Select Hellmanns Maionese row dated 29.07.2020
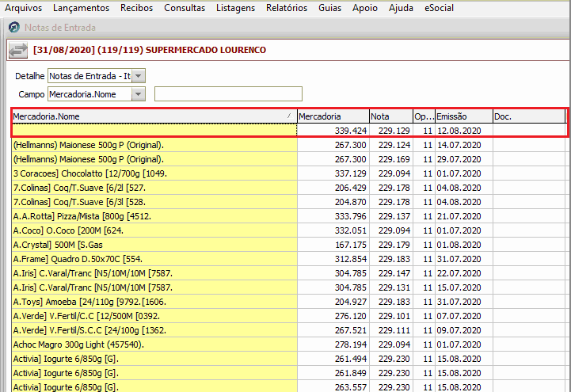Viewport: 571px width, 392px height. 288,159
